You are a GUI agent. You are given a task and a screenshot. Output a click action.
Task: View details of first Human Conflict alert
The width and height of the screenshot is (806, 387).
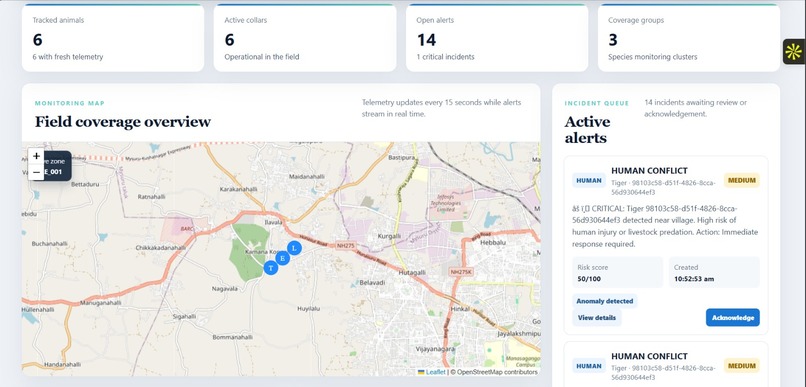point(597,318)
